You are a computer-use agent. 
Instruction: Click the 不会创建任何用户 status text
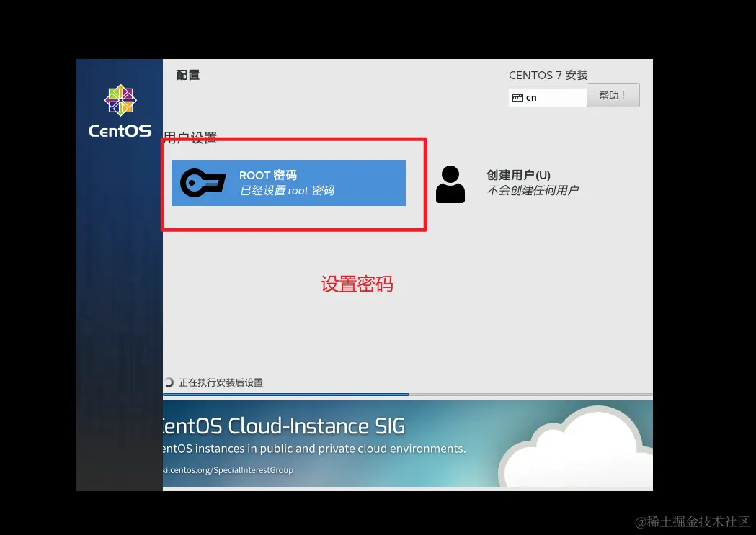(x=533, y=190)
